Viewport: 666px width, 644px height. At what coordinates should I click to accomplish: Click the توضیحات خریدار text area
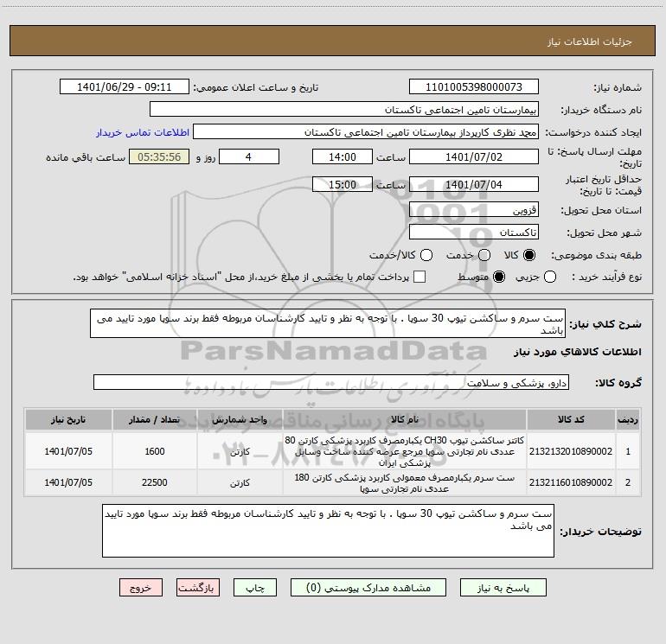point(328,531)
